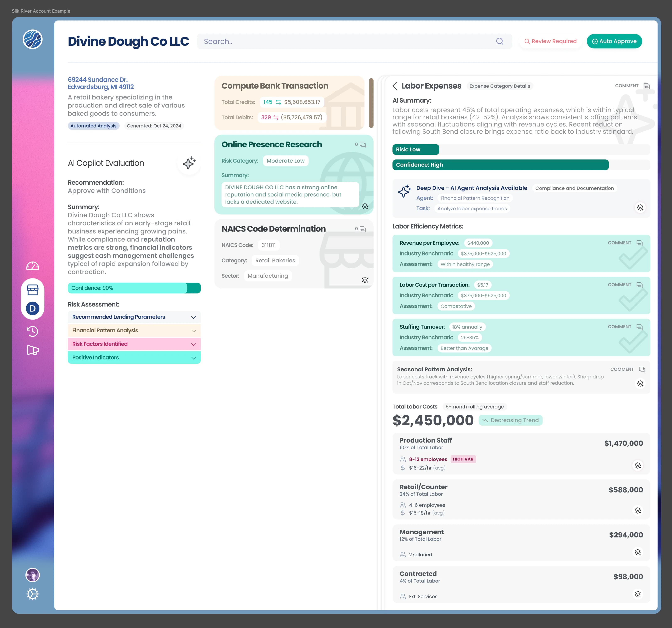Open the dashboard gauge sidebar icon
This screenshot has width=672, height=628.
tap(32, 266)
